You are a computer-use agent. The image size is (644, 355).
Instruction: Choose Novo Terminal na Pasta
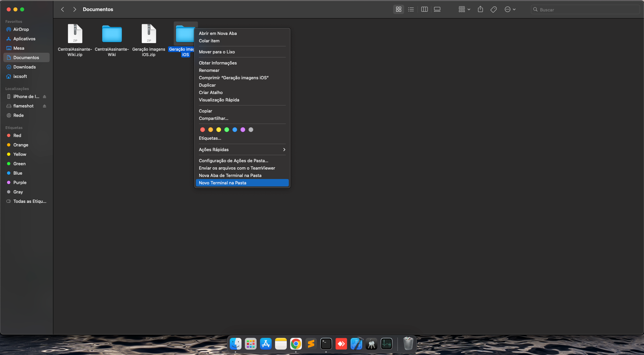pos(242,183)
